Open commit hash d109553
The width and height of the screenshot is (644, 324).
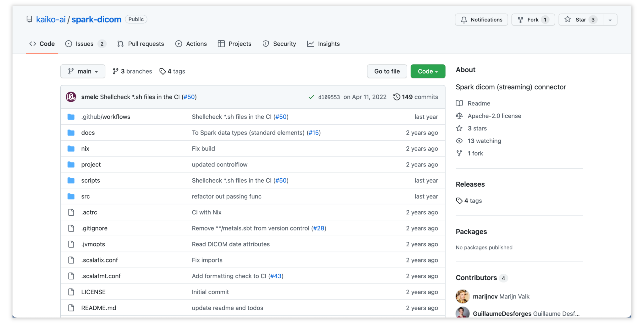[329, 97]
